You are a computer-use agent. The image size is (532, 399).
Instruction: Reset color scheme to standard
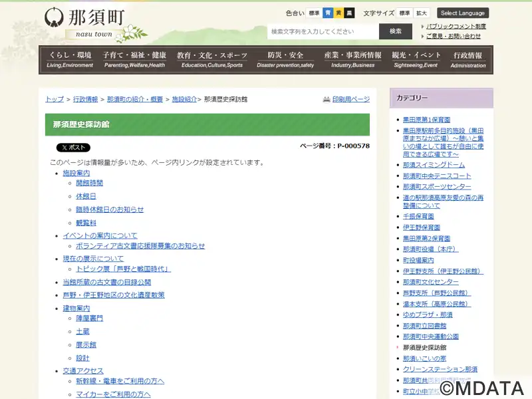click(x=314, y=13)
